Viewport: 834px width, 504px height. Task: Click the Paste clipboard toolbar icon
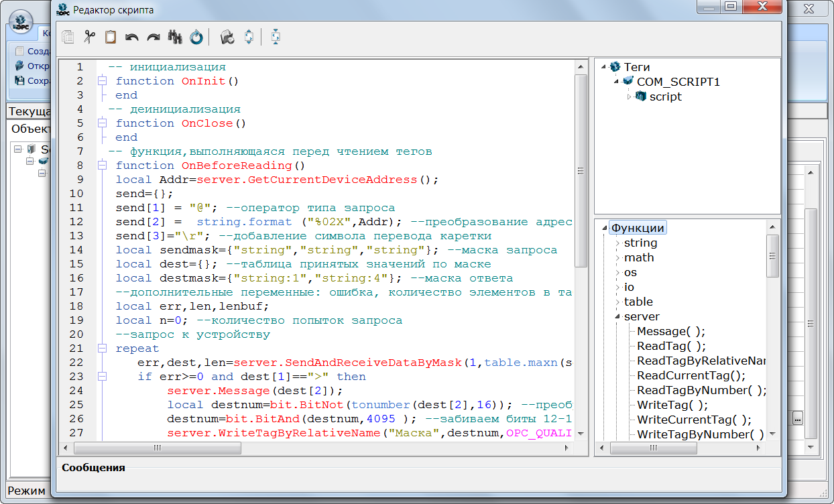[x=110, y=38]
